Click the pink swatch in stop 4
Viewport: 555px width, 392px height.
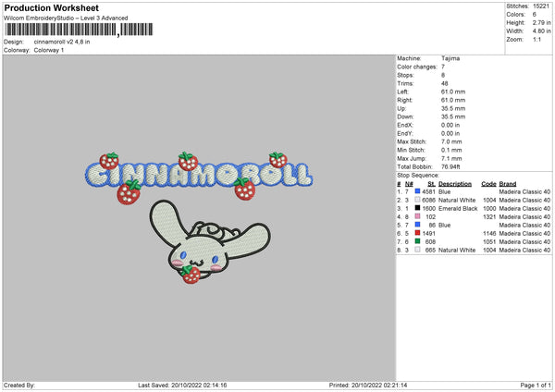tap(417, 216)
